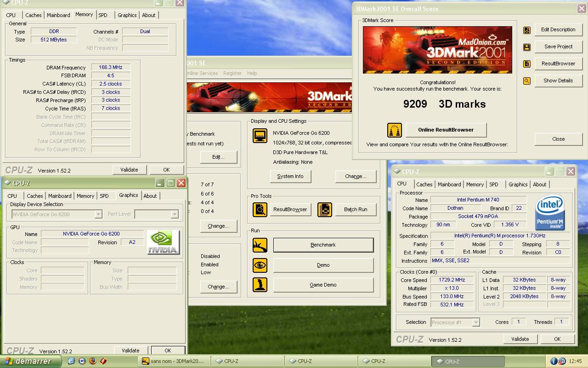
Task: Click the DRAM Frequency value field
Action: click(x=111, y=68)
